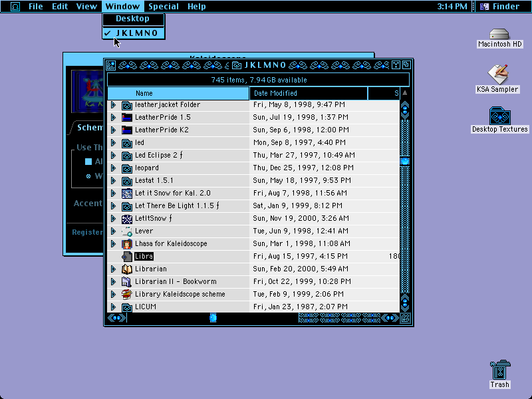Select the "Libra" file name

[x=144, y=257]
